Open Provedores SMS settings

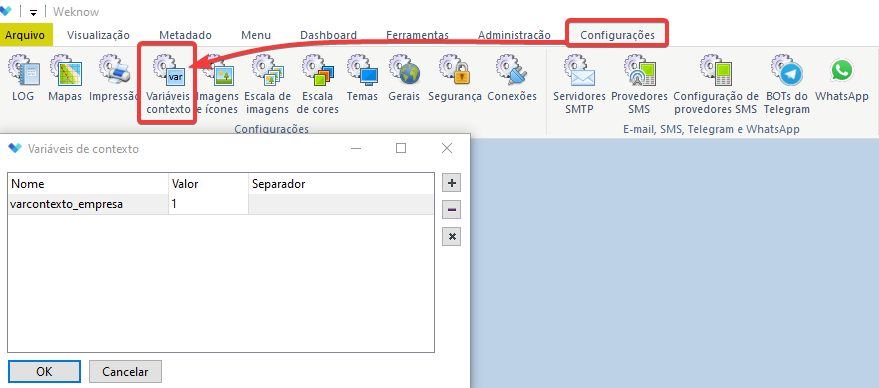pyautogui.click(x=639, y=84)
